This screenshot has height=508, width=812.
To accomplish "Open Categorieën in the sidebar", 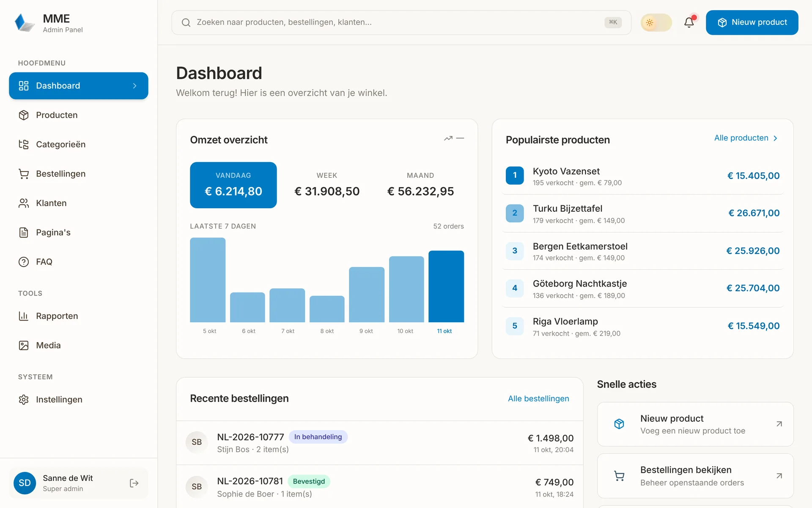I will pyautogui.click(x=79, y=144).
